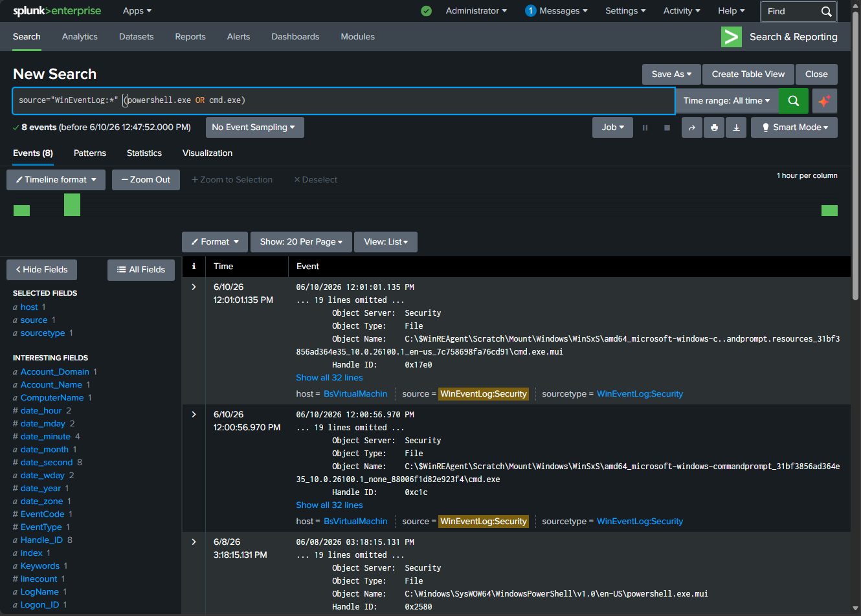
Task: Share the search job
Action: coord(692,127)
